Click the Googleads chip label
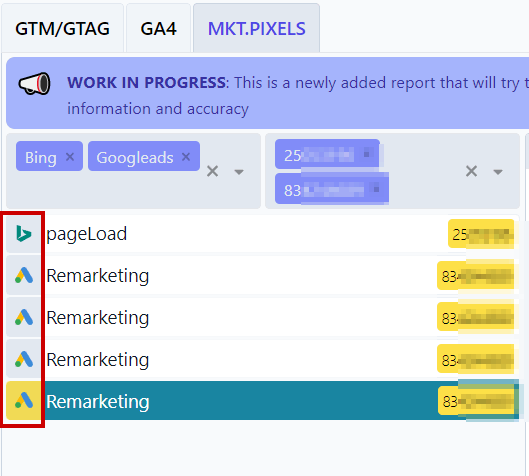The image size is (529, 476). [135, 157]
